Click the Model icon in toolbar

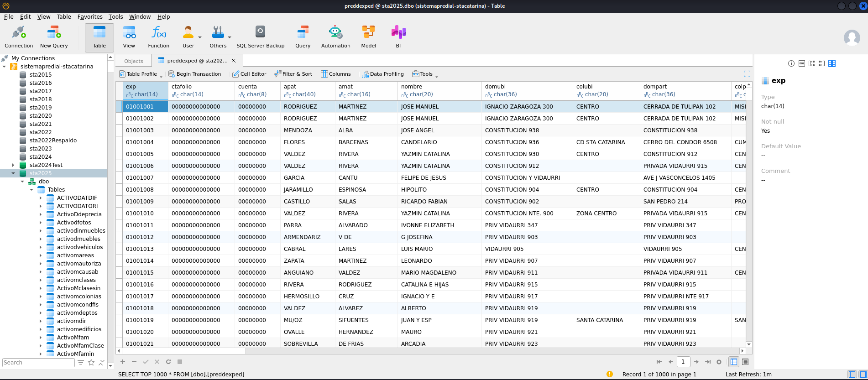point(368,36)
